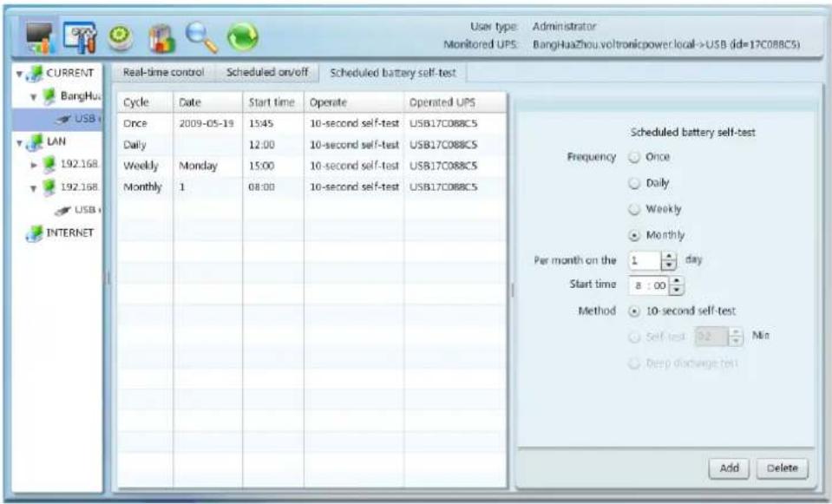Open the colored chart books toolbar icon
Image resolution: width=832 pixels, height=504 pixels.
point(162,39)
